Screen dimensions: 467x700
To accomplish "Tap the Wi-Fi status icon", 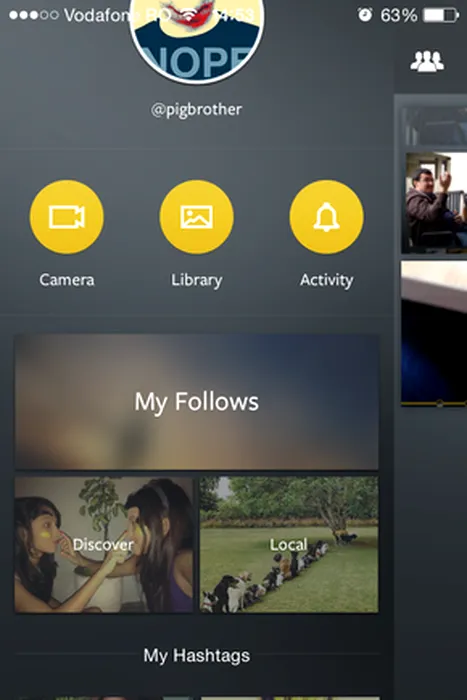I will [x=190, y=15].
